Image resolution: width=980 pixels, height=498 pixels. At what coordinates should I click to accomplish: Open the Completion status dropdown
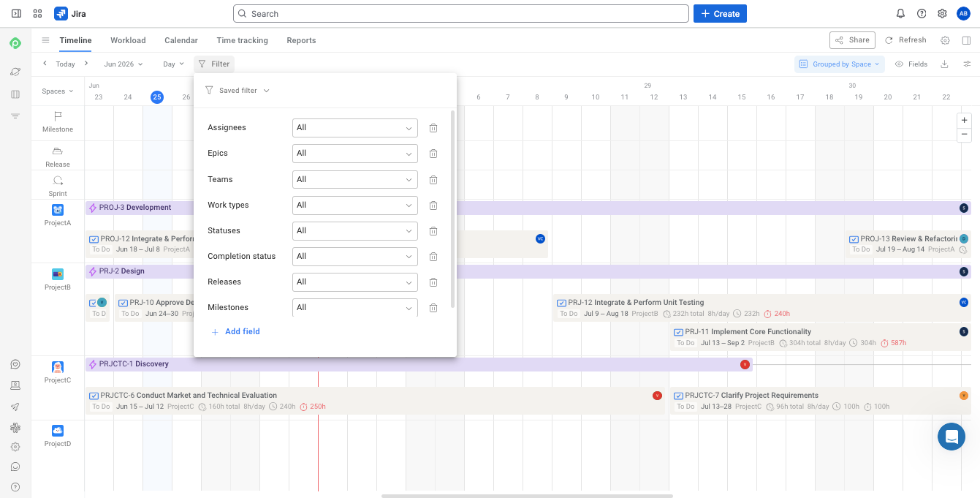(x=354, y=256)
